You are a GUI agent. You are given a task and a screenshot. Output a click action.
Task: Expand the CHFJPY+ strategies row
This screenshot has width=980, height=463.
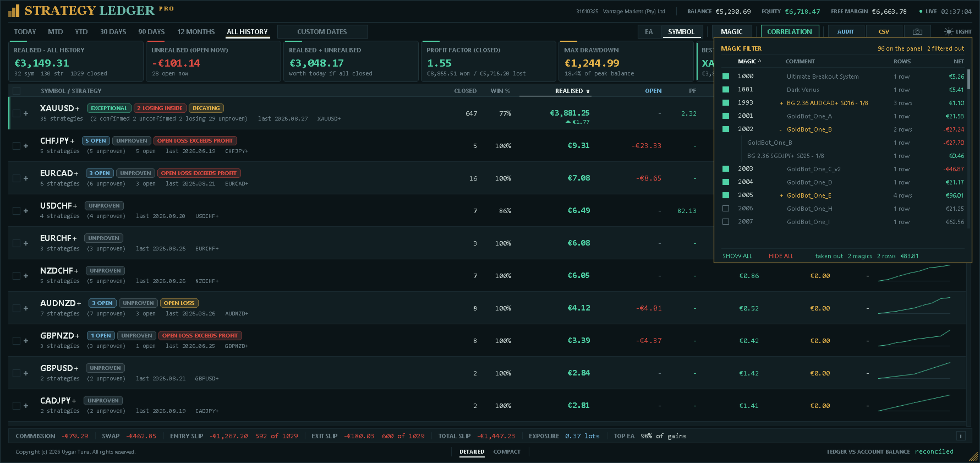(26, 146)
